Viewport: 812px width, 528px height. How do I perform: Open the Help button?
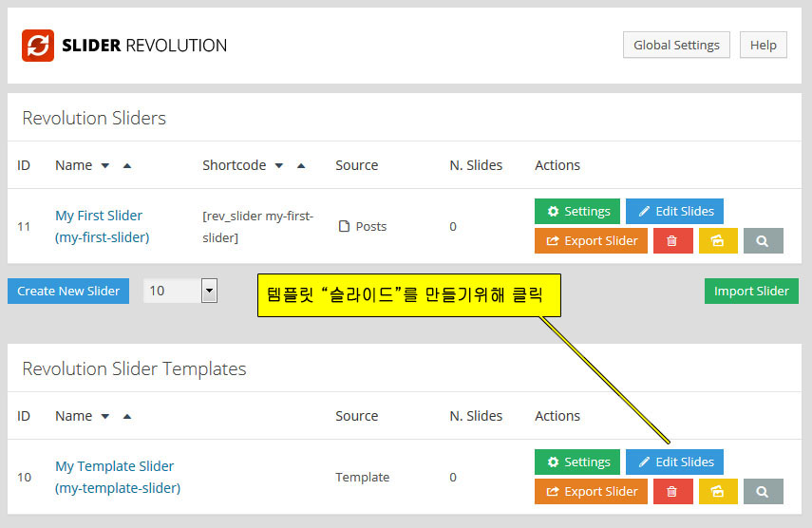(763, 45)
